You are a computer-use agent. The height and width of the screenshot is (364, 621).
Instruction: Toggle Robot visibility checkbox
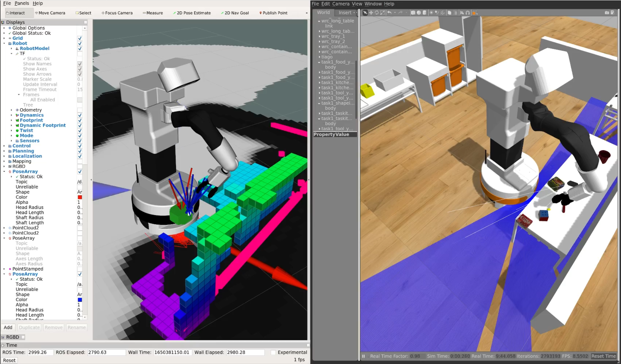[x=79, y=43]
